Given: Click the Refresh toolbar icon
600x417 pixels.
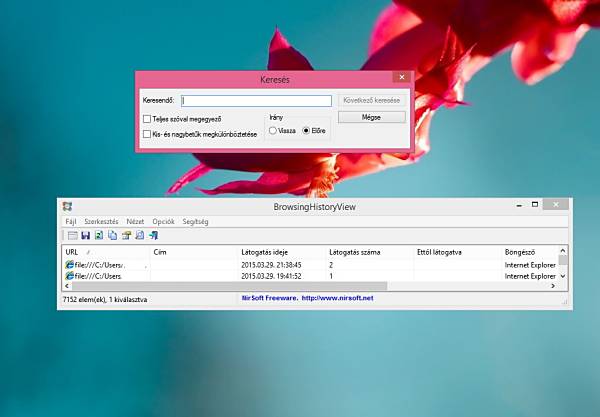Looking at the screenshot, I should 99,235.
